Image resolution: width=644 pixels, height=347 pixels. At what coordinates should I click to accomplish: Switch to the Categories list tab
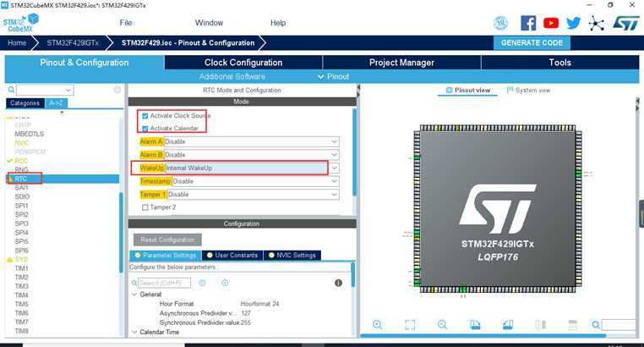(25, 103)
